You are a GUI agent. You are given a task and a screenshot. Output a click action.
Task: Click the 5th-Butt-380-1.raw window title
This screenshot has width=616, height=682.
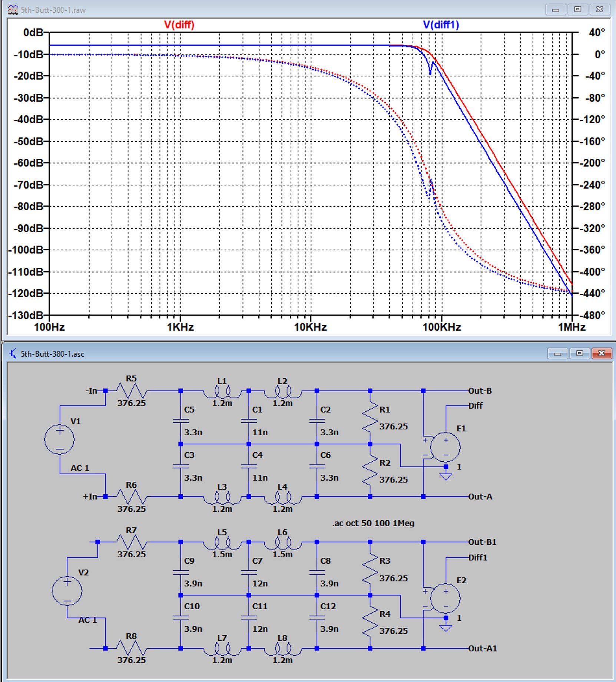[53, 10]
